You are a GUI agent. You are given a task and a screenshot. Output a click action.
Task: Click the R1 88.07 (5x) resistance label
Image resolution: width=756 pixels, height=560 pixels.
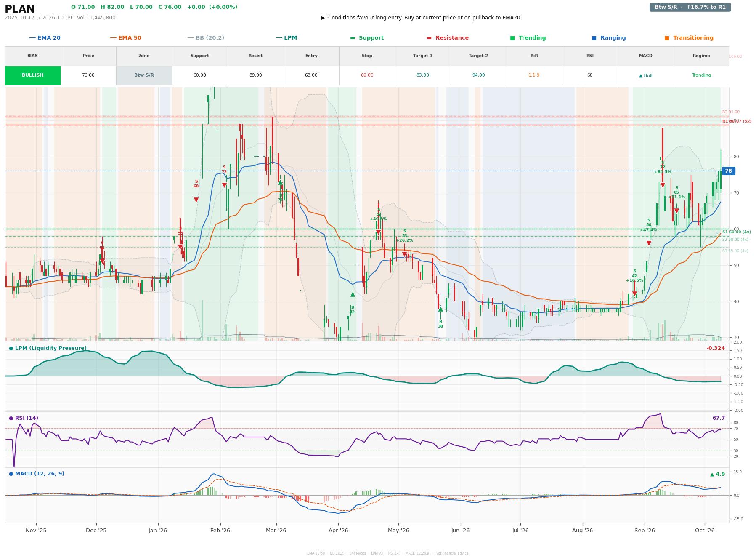[x=737, y=121]
